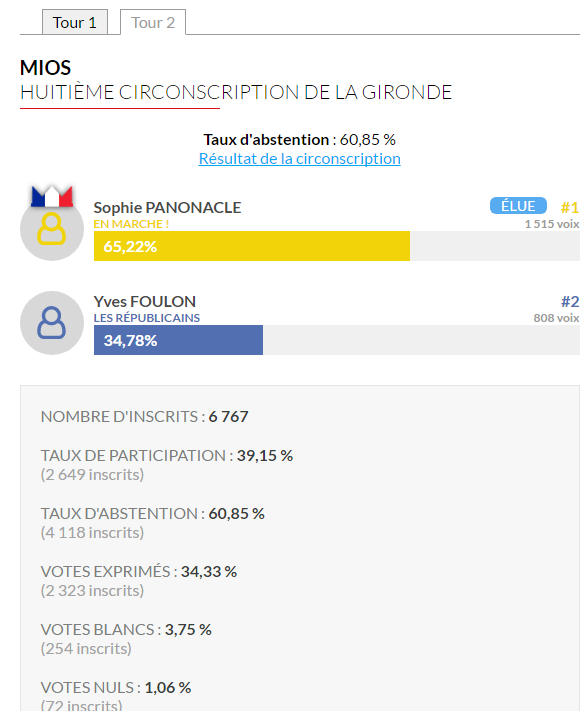Click the Votes blancs statistic
This screenshot has width=584, height=711.
pos(126,638)
